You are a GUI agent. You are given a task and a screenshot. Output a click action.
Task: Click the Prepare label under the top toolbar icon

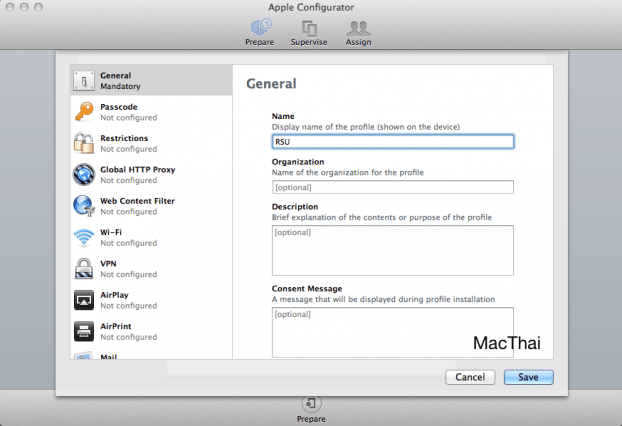(x=259, y=42)
